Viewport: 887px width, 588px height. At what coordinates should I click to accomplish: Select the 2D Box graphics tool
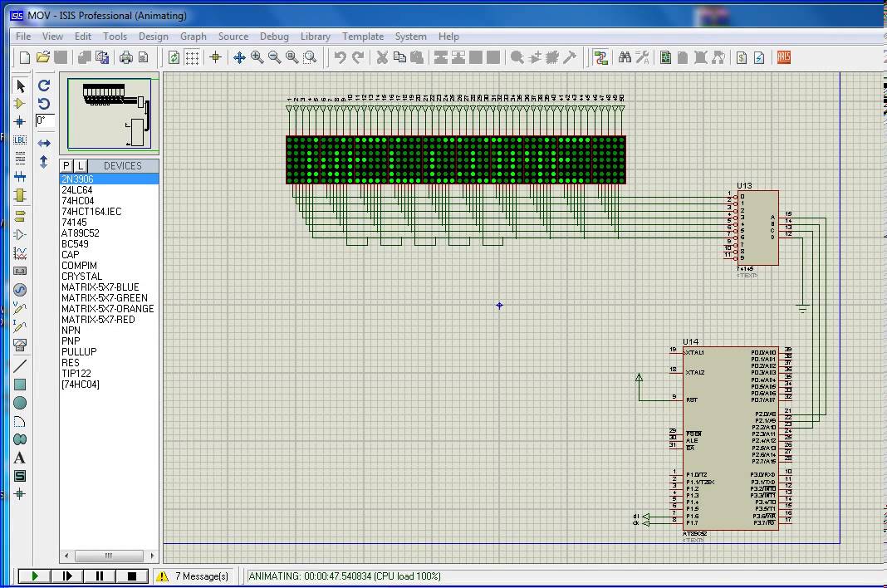tap(20, 385)
